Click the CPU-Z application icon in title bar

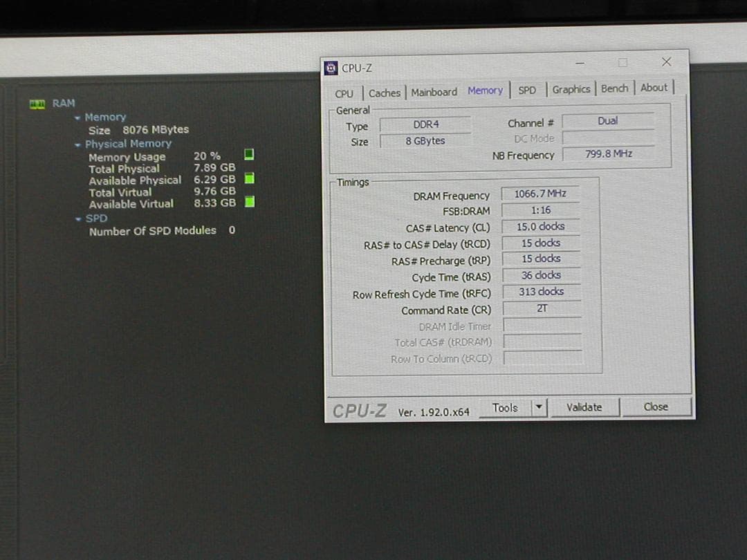pos(331,68)
